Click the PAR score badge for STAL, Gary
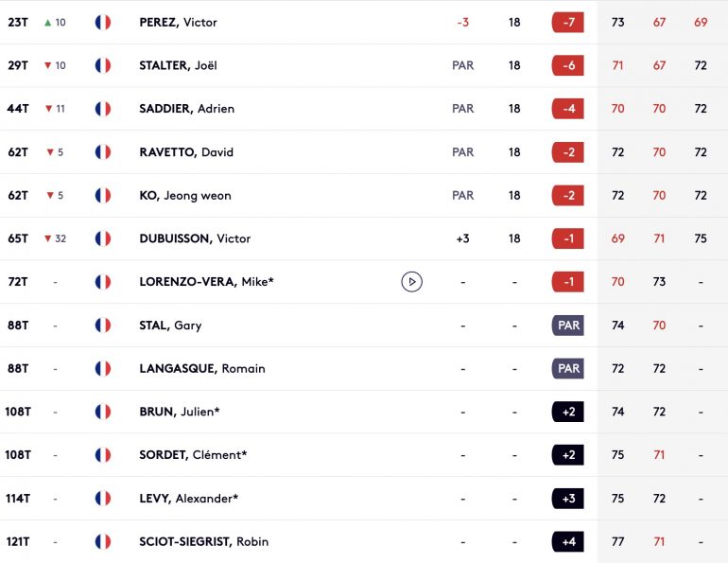This screenshot has height=563, width=728. pyautogui.click(x=568, y=325)
